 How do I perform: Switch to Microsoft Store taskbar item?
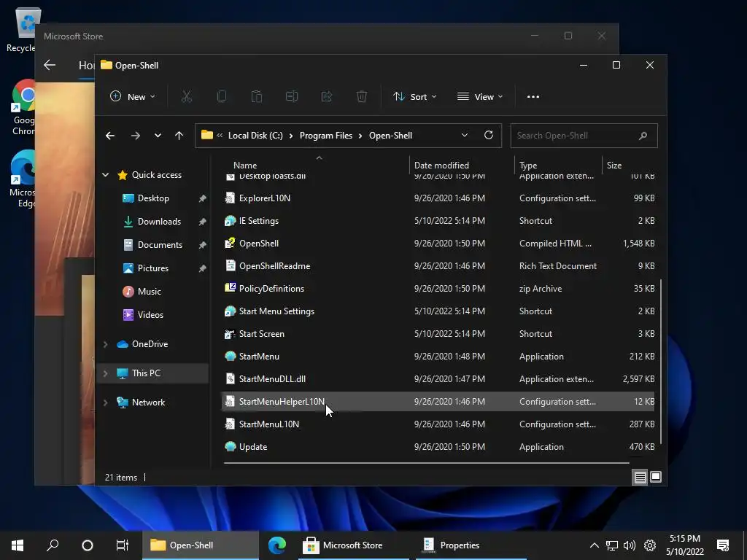[x=353, y=545]
